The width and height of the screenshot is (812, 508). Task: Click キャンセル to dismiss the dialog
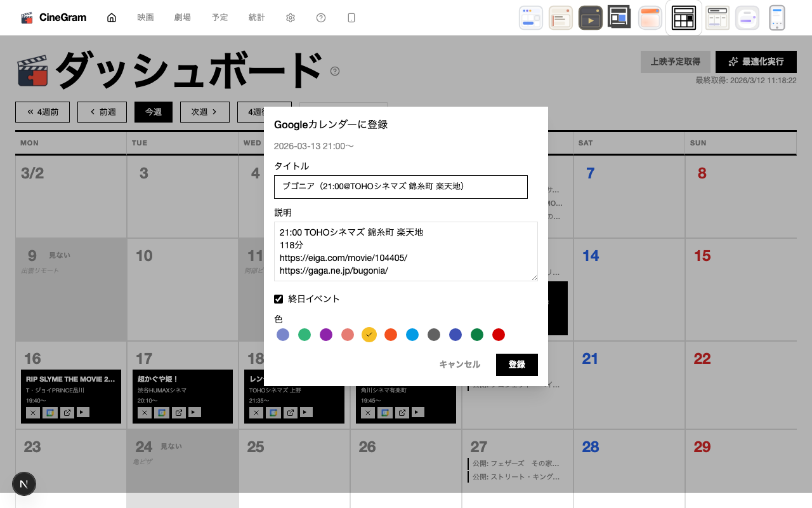459,364
